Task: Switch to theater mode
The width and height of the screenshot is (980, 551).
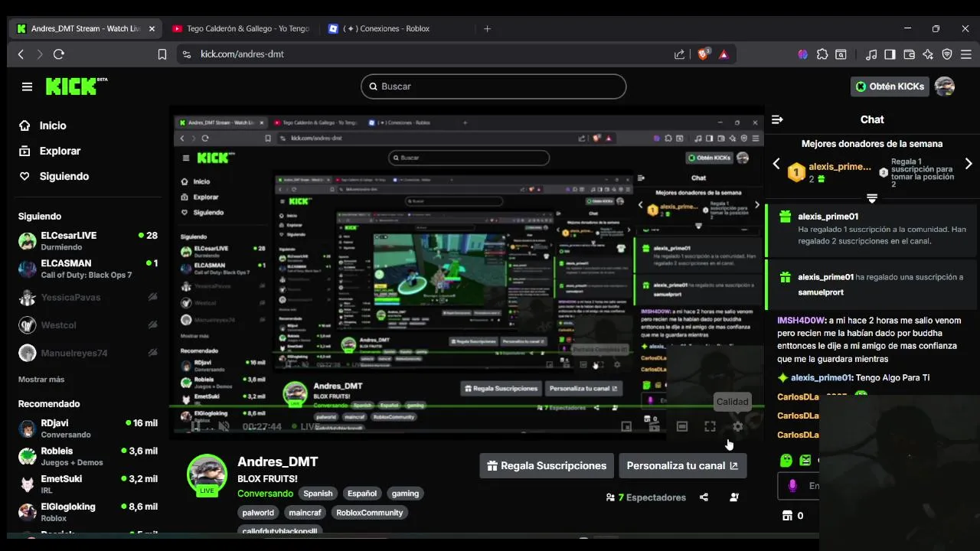Action: (682, 427)
